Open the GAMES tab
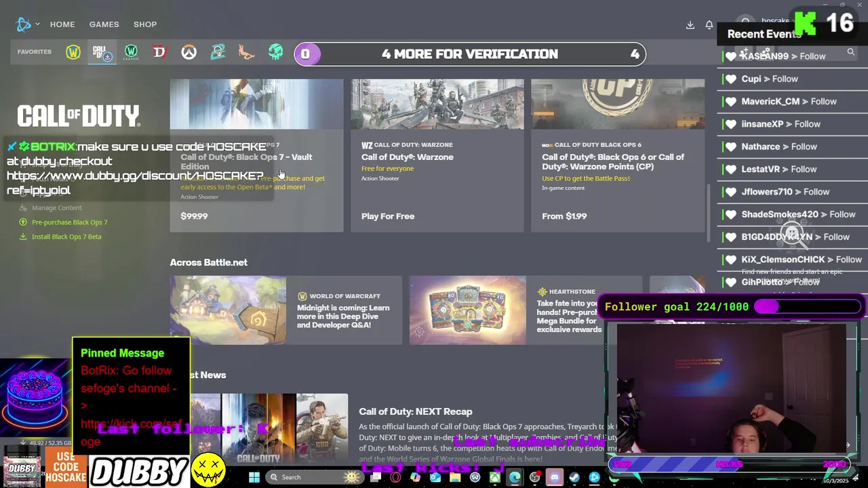 (x=104, y=24)
